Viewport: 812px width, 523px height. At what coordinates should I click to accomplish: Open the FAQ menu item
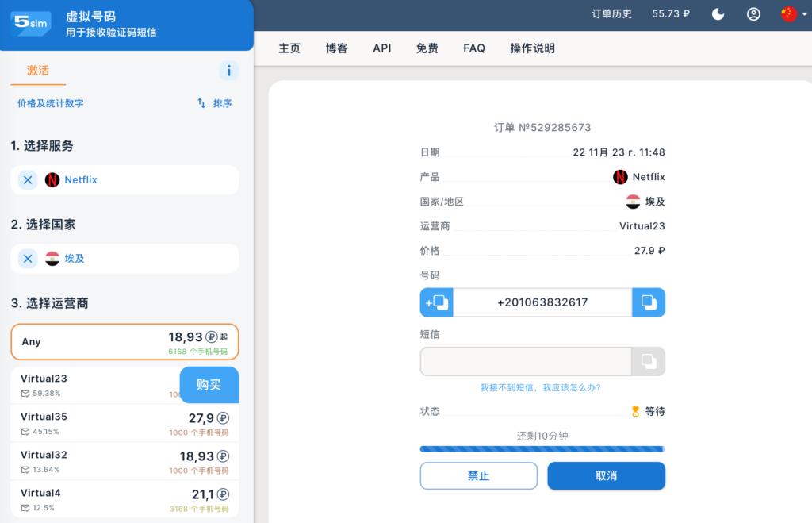[474, 48]
